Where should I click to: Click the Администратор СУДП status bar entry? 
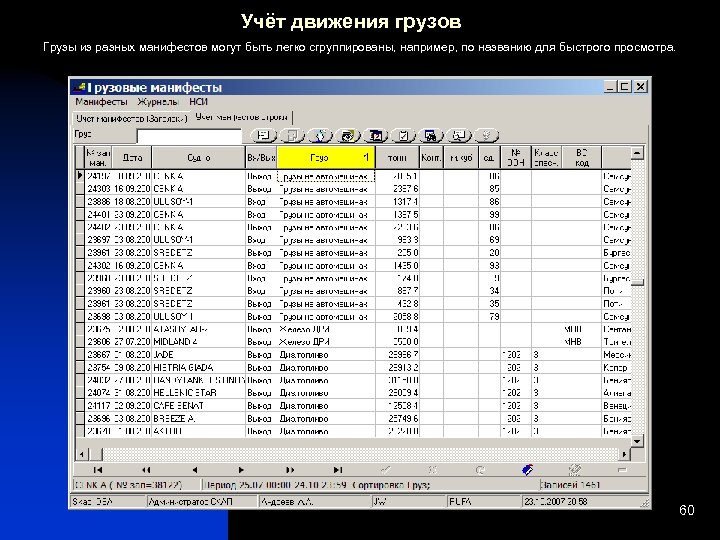201,502
